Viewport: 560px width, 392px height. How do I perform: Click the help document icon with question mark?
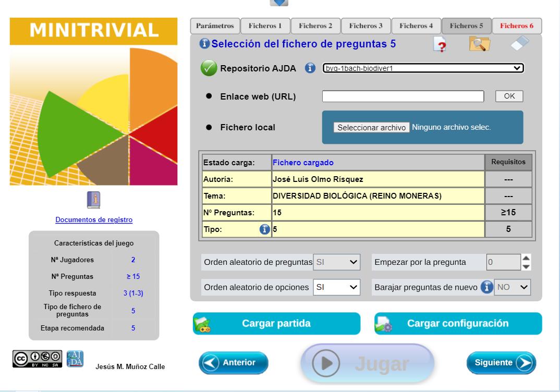pos(440,45)
